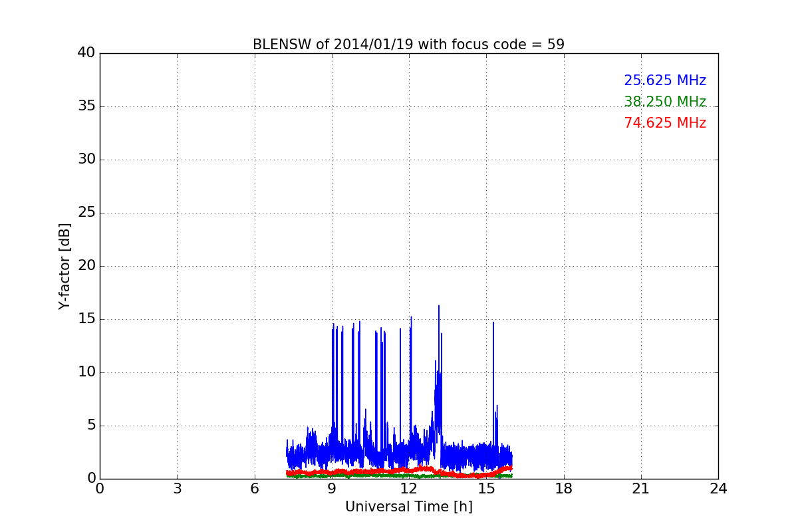Image resolution: width=798 pixels, height=532 pixels.
Task: Click the x-axis tick label '3'
Action: 177,489
